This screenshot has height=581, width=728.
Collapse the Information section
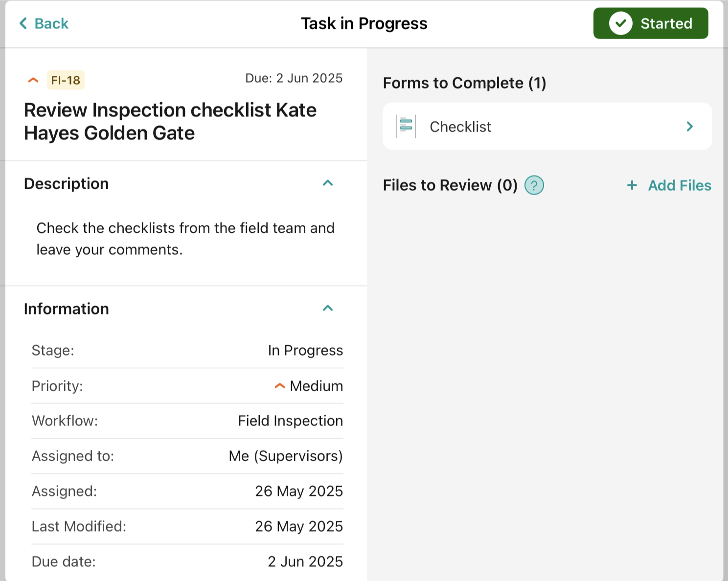[x=328, y=309]
